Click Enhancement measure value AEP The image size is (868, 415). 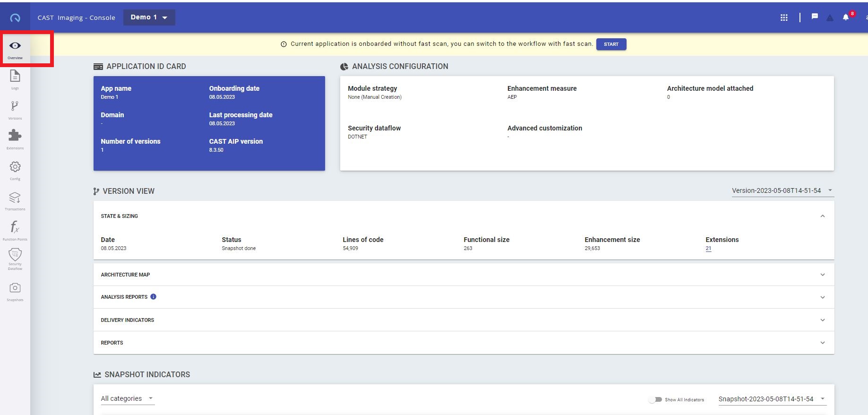[x=512, y=97]
